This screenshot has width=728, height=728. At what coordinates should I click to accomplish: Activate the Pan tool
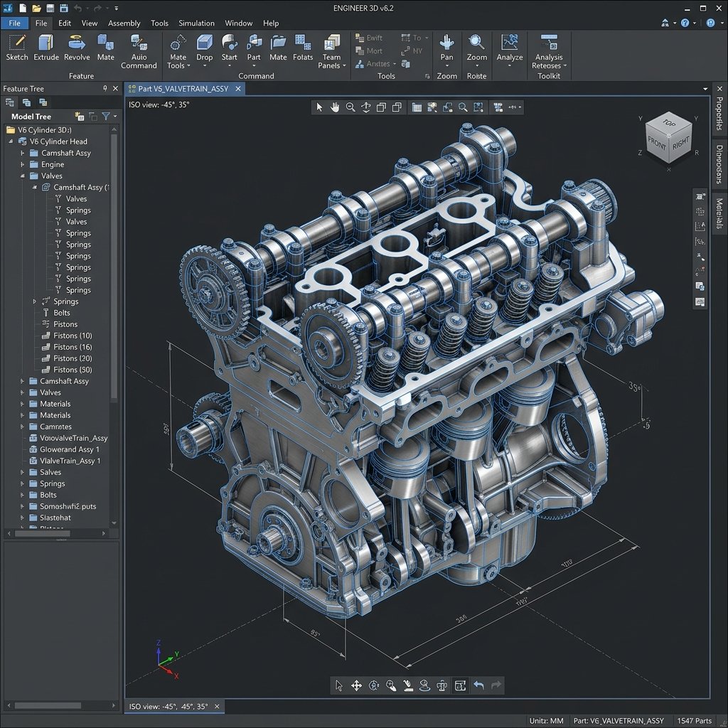[446, 49]
